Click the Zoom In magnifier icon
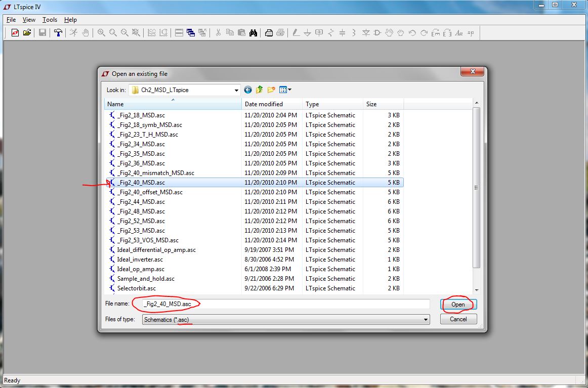 point(101,33)
